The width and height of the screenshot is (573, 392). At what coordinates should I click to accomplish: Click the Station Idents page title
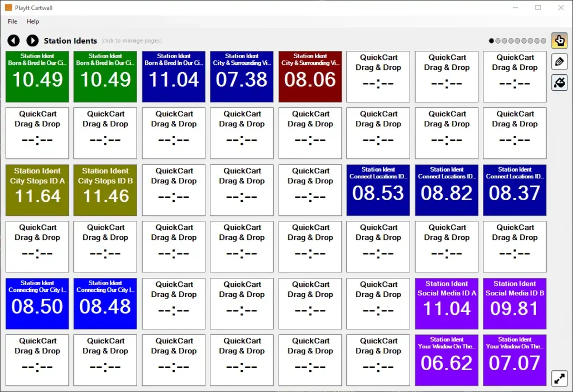click(71, 41)
